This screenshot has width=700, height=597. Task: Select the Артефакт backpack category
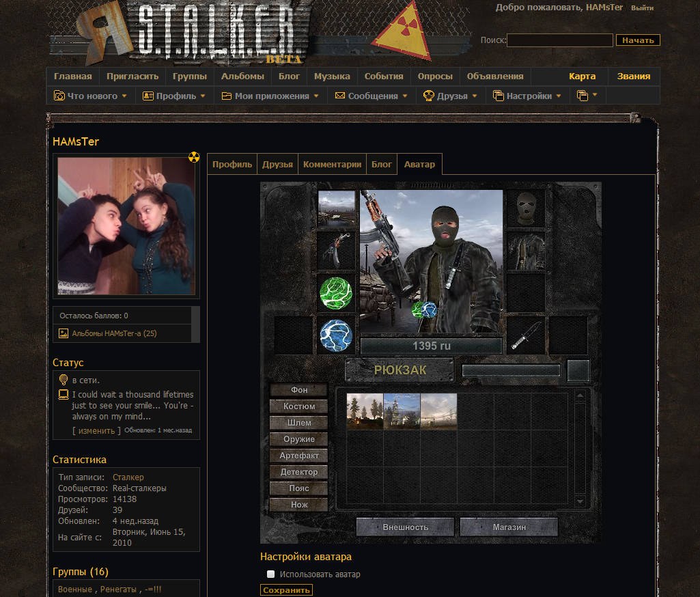tap(299, 456)
